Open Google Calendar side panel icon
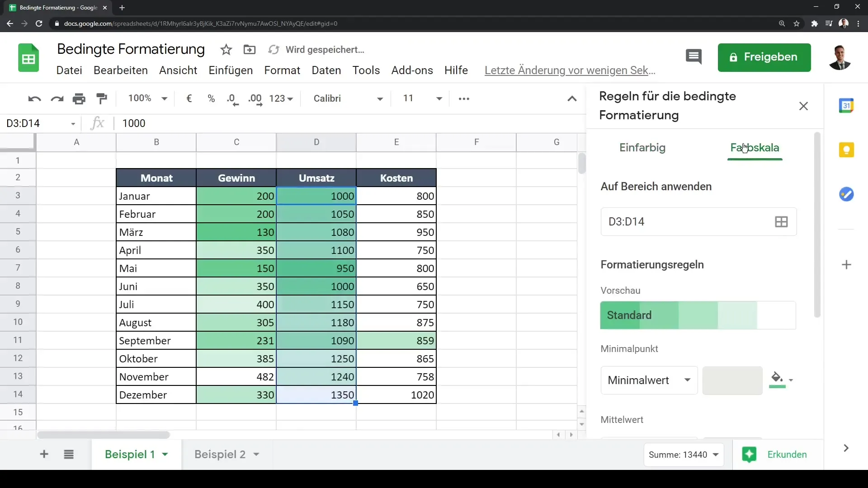The image size is (868, 488). pyautogui.click(x=846, y=106)
